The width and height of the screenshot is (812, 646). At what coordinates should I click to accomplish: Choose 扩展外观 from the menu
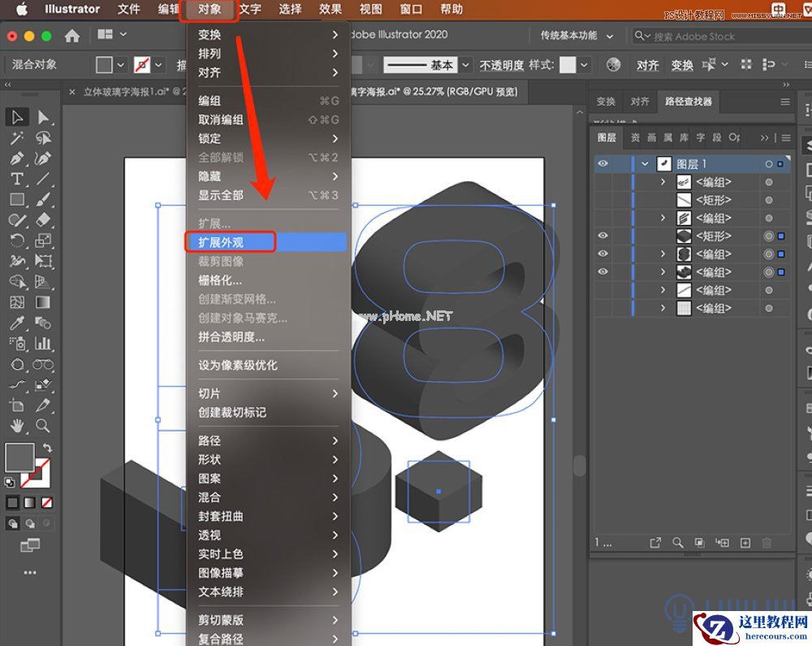tap(221, 242)
